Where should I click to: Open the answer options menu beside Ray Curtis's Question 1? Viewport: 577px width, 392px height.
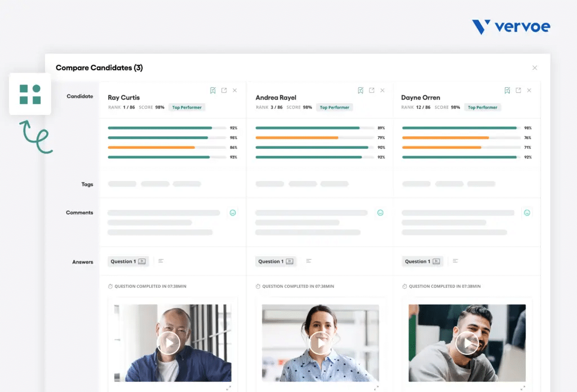click(161, 261)
